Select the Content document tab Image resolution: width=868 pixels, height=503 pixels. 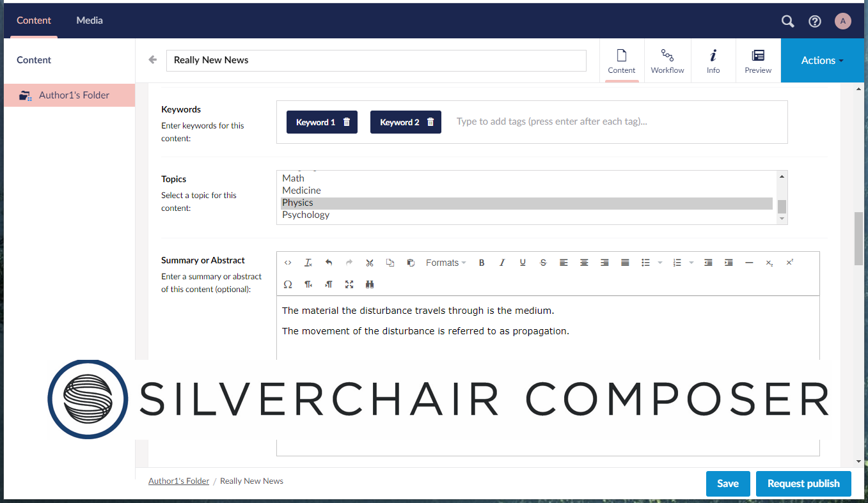[x=622, y=61]
